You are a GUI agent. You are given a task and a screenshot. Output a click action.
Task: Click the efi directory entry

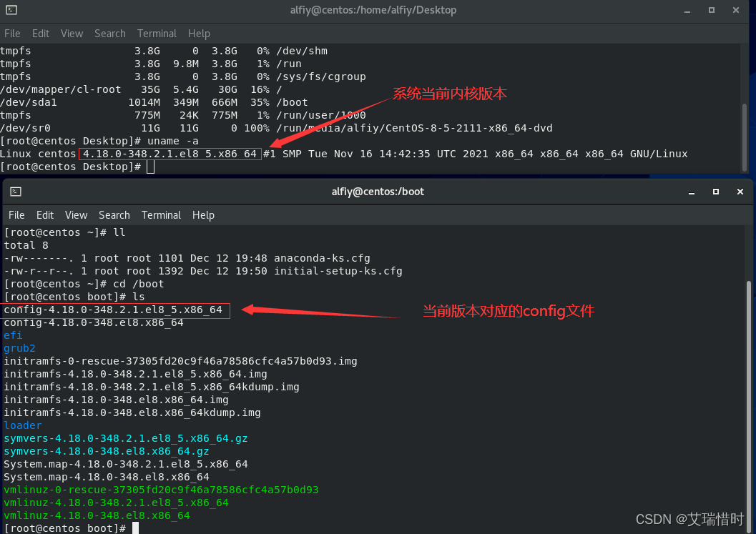13,335
